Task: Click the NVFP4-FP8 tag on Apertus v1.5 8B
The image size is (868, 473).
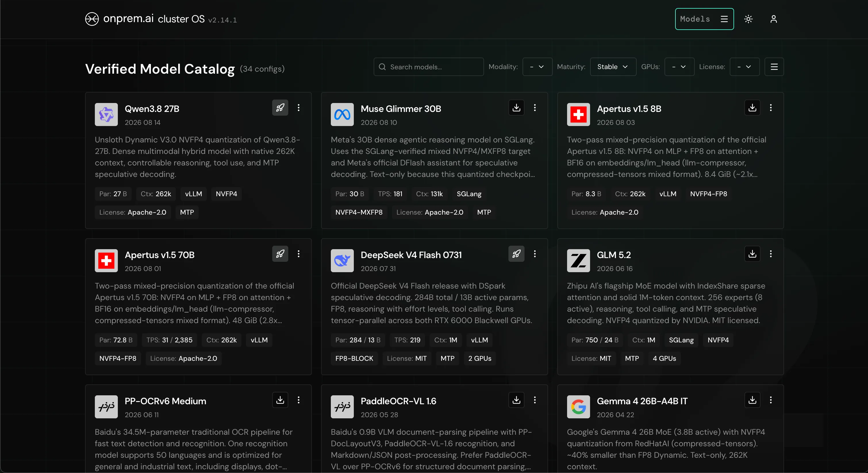Action: click(708, 194)
